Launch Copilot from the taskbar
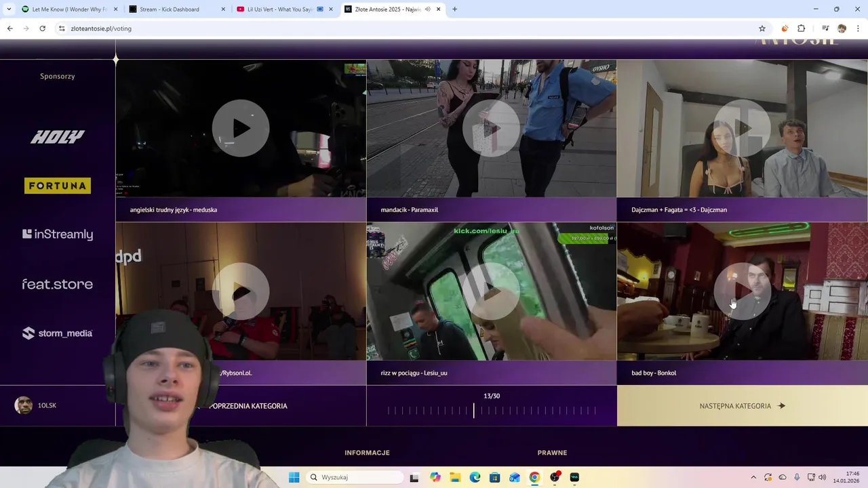 pyautogui.click(x=435, y=477)
